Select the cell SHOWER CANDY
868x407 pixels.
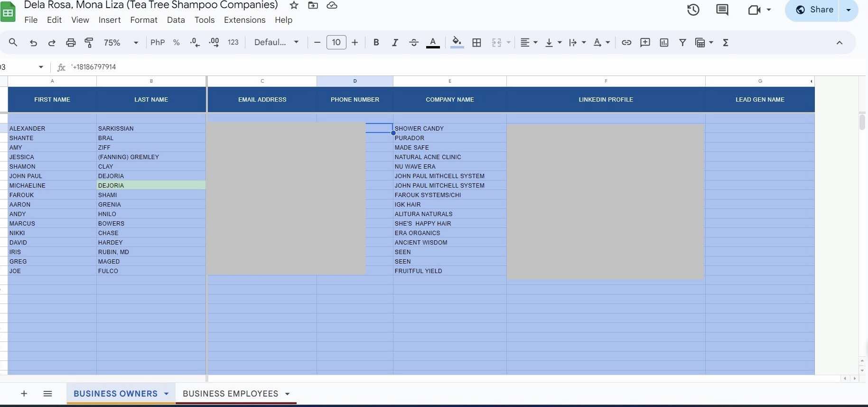(x=450, y=128)
